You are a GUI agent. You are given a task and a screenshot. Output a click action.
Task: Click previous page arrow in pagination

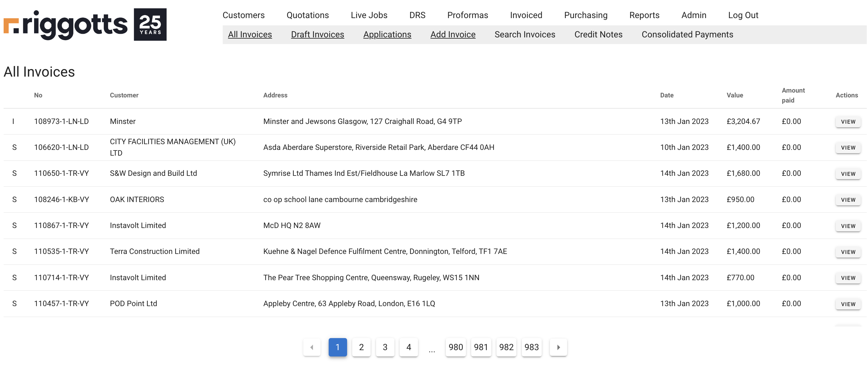[x=312, y=347]
